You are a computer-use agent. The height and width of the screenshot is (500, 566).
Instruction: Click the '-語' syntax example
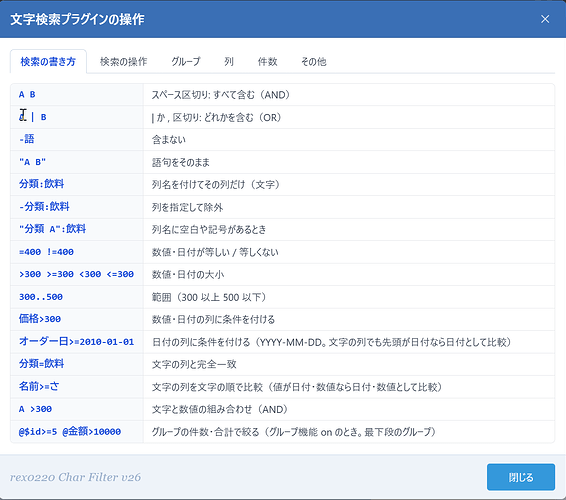(27, 139)
